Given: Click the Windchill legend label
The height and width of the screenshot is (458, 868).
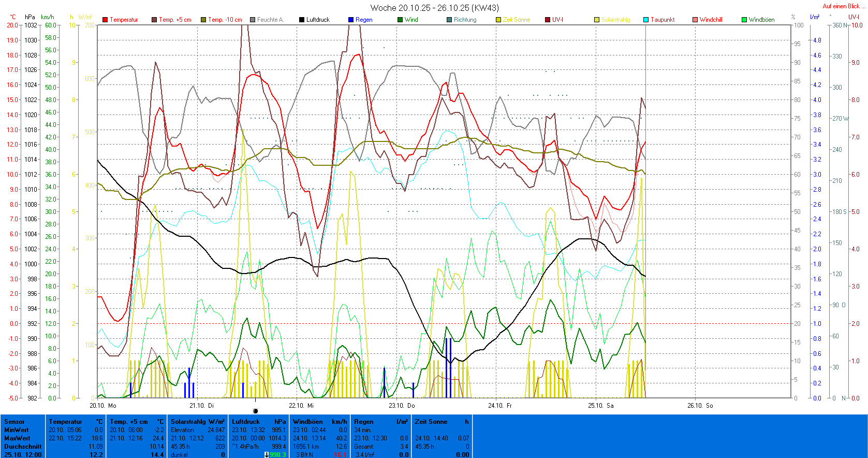Looking at the screenshot, I should point(711,20).
